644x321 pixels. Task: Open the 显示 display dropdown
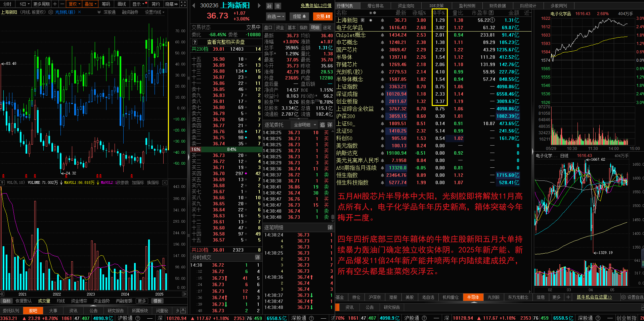tap(139, 4)
